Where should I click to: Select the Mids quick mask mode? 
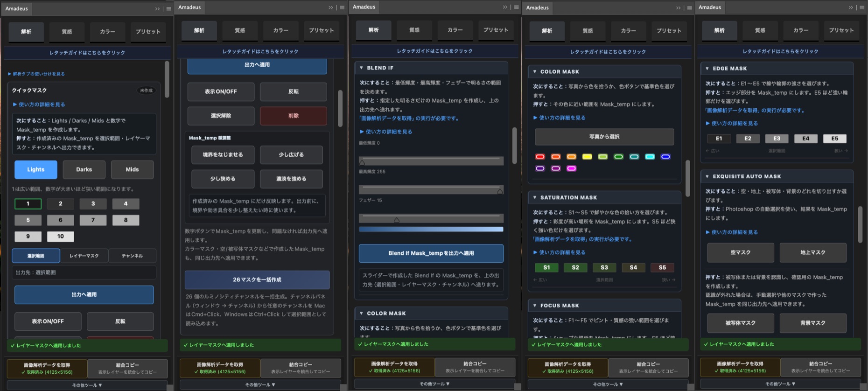[x=132, y=169]
